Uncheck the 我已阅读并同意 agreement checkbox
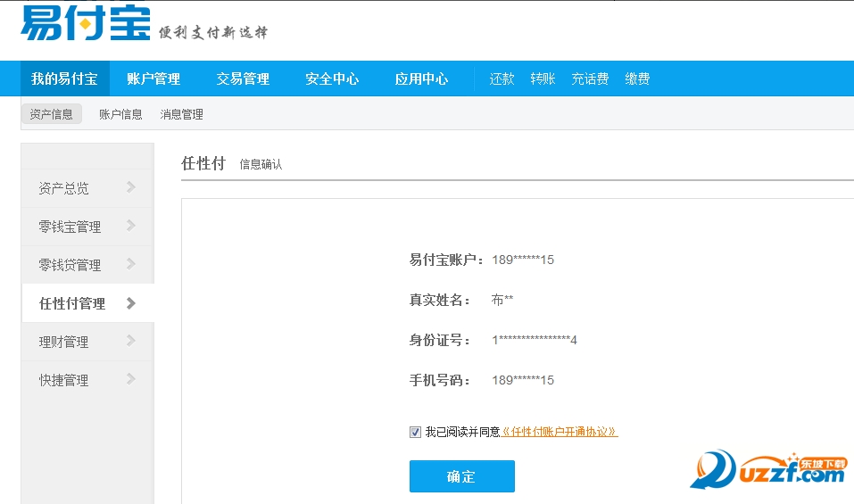 (415, 432)
